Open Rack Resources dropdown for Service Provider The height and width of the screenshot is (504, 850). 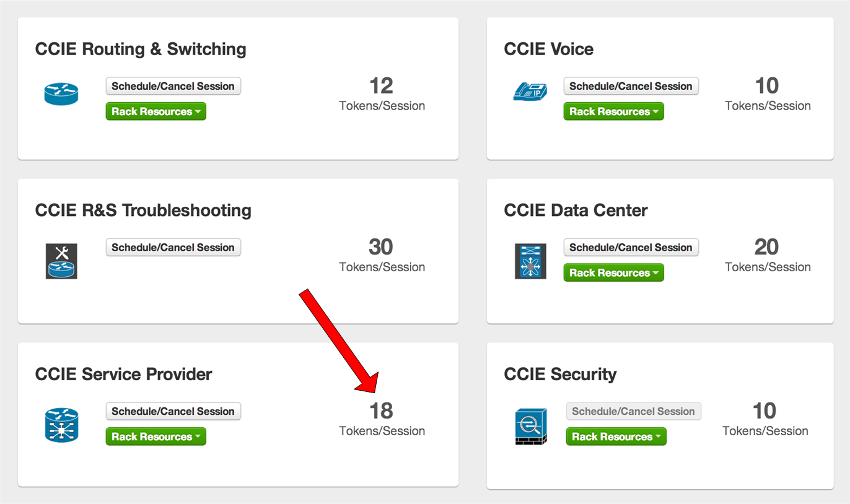coord(156,437)
